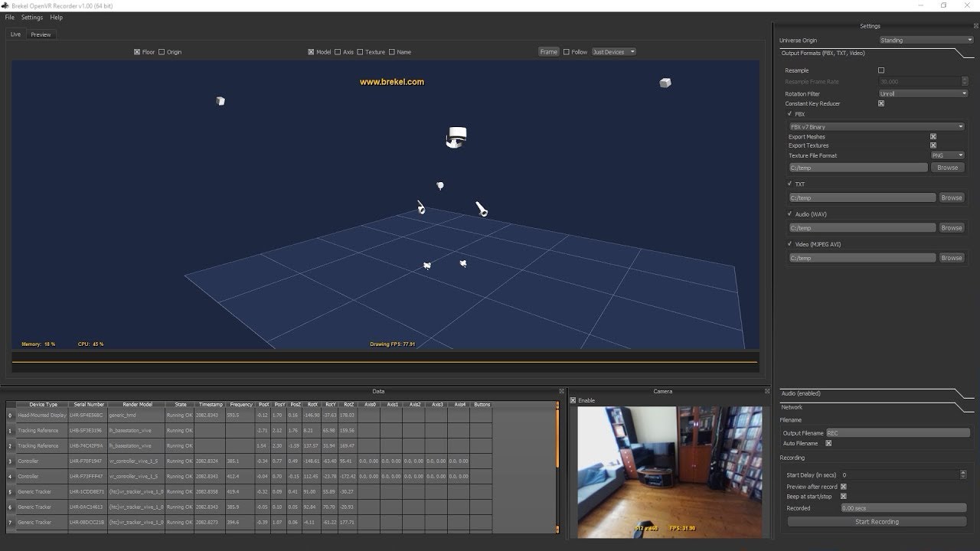
Task: Open the Settings menu
Action: [x=32, y=17]
